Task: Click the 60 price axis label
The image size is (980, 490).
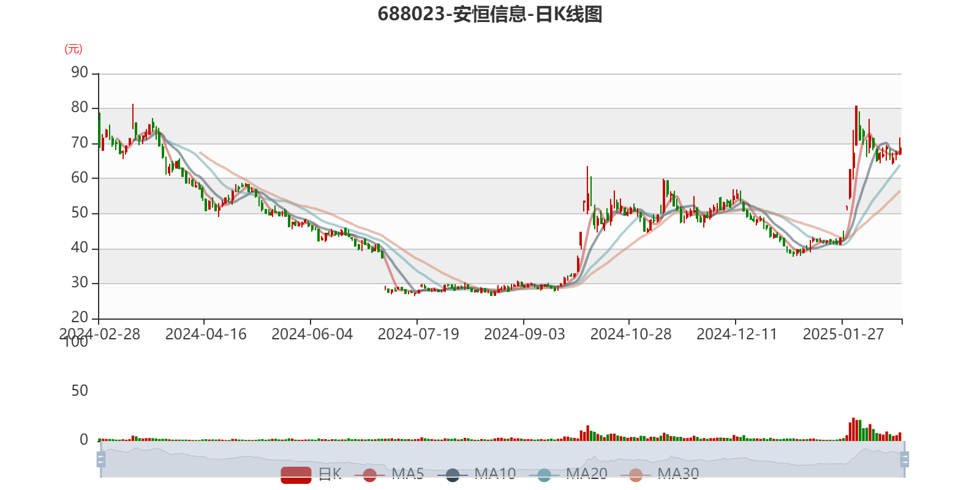Action: (80, 178)
